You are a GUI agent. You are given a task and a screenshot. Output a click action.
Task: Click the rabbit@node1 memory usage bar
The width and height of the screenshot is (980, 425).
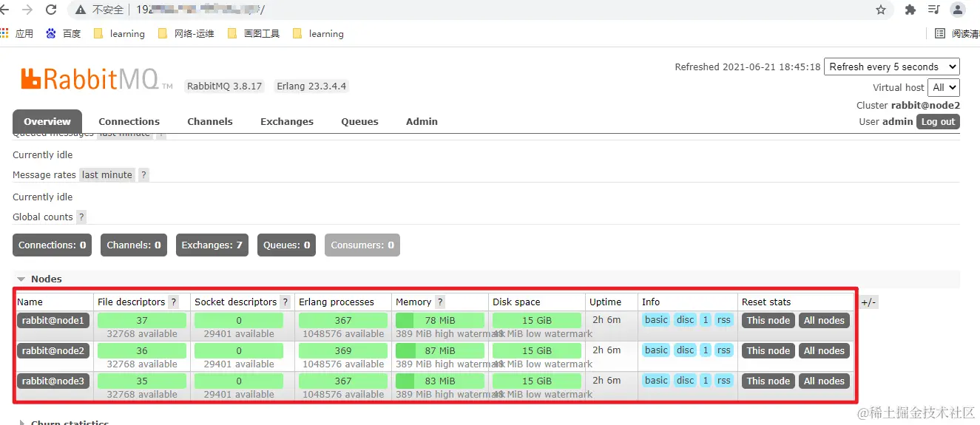click(x=440, y=320)
